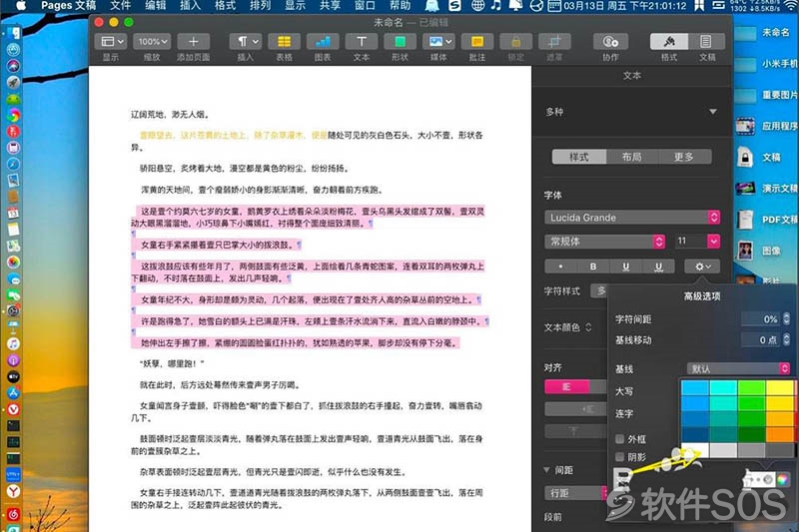The width and height of the screenshot is (799, 532).
Task: Open the 窗口 menu
Action: coord(365,6)
